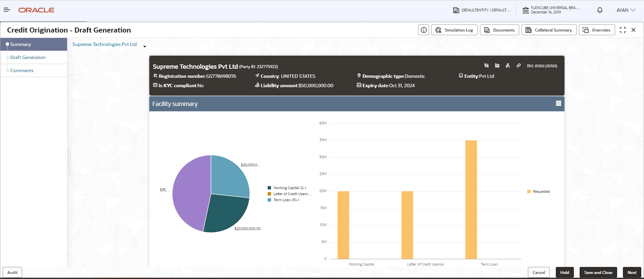
Task: Click the chain link icon in the party header
Action: [x=519, y=66]
